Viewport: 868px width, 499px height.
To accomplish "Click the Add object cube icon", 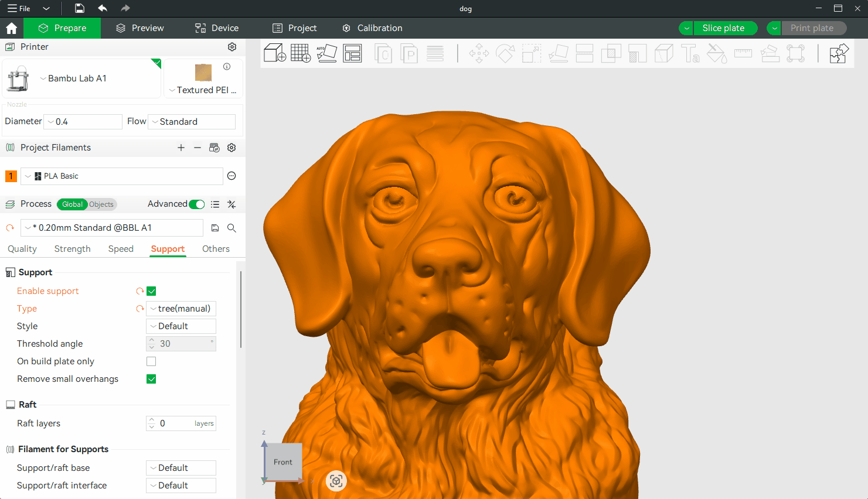I will [274, 53].
